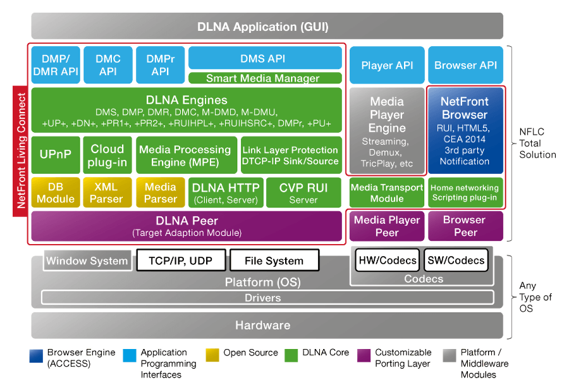
Task: Select the DLNA Peer bar
Action: (x=187, y=226)
